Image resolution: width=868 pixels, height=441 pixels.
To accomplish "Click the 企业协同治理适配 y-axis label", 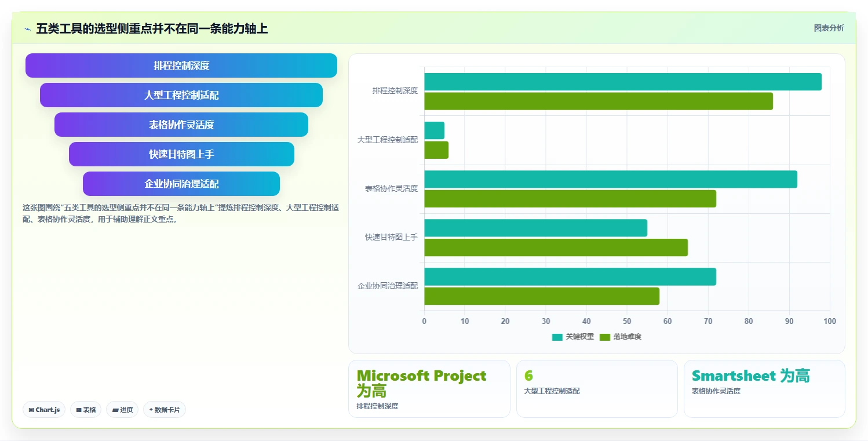I will 388,286.
